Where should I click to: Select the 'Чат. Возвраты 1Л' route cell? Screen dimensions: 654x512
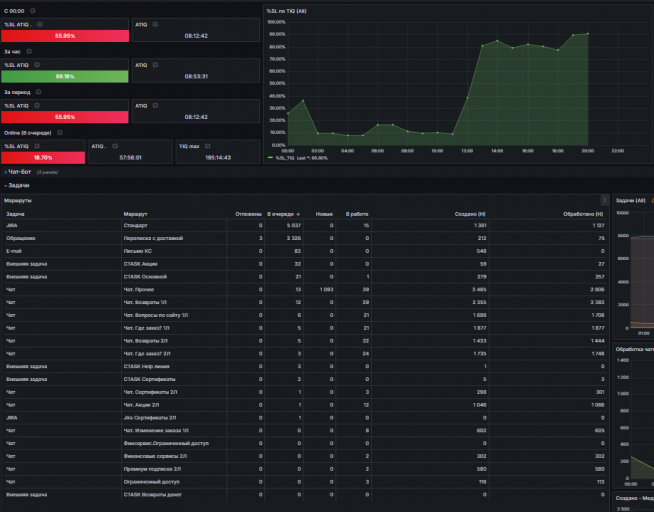174,302
